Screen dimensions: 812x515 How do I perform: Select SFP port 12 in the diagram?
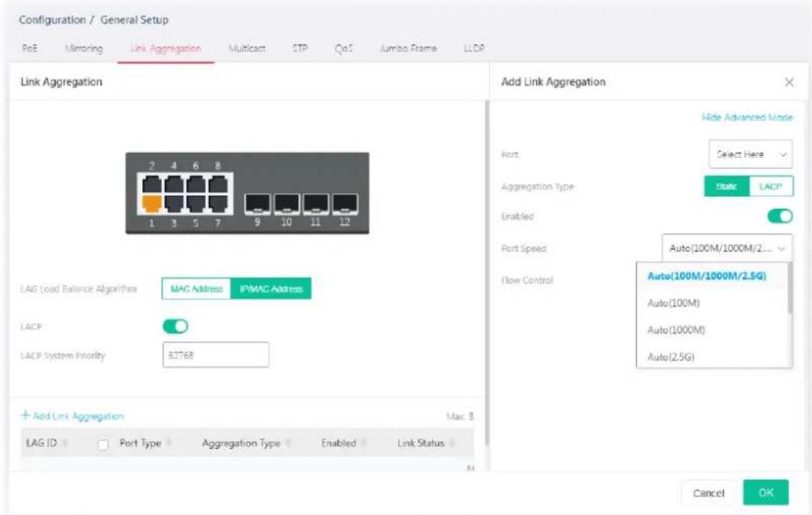click(345, 204)
